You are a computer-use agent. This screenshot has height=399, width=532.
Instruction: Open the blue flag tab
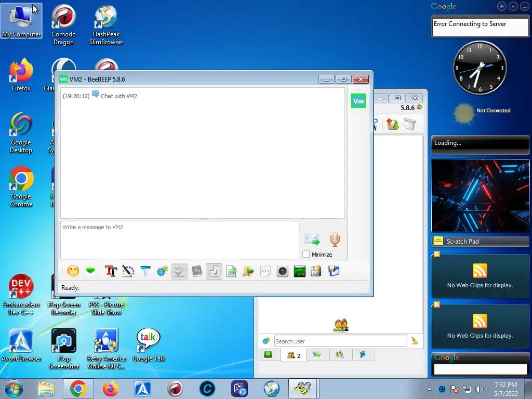(363, 354)
